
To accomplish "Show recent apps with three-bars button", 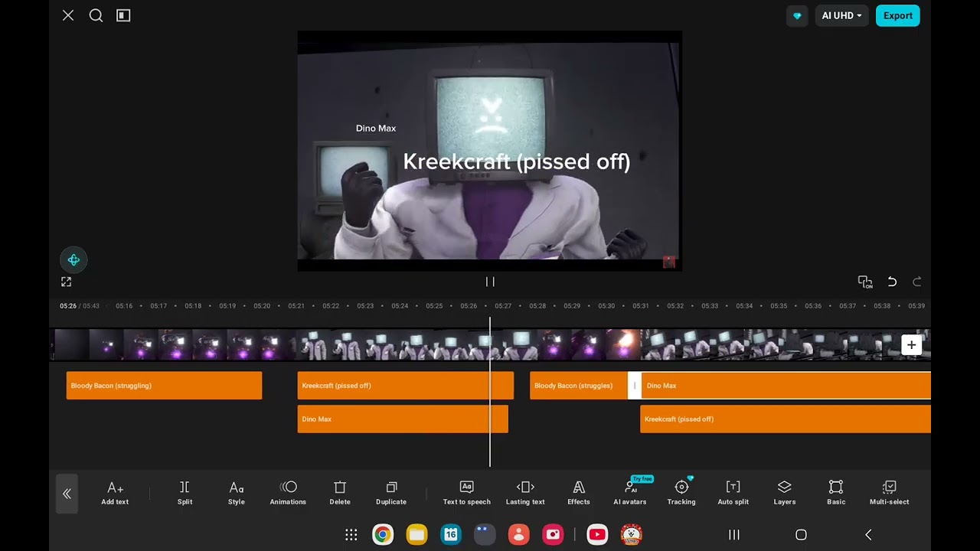I will [x=733, y=535].
